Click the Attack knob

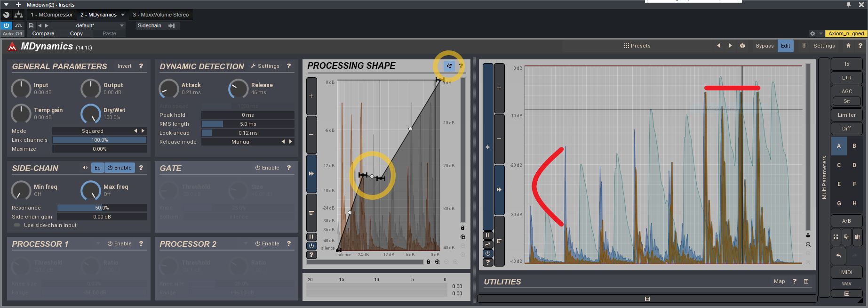(168, 89)
